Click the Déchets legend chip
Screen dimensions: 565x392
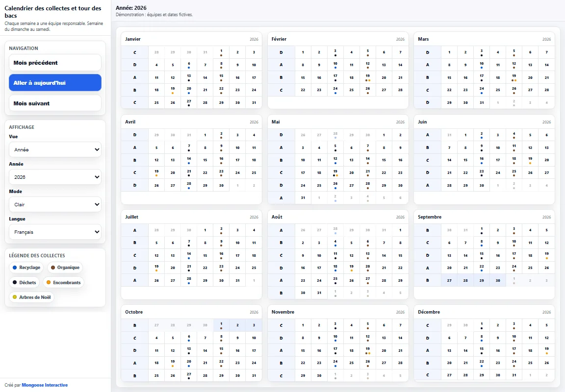click(24, 283)
